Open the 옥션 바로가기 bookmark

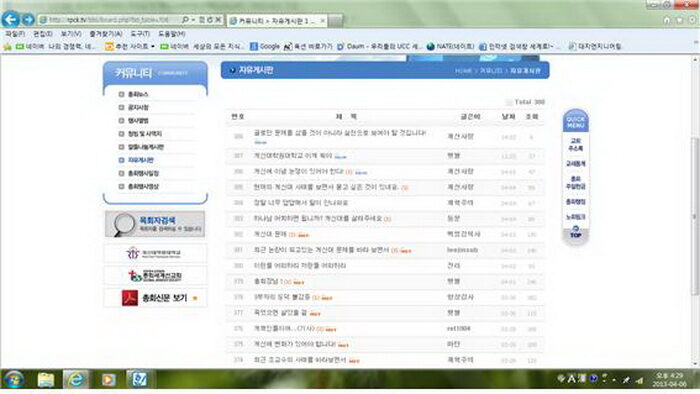pos(308,46)
